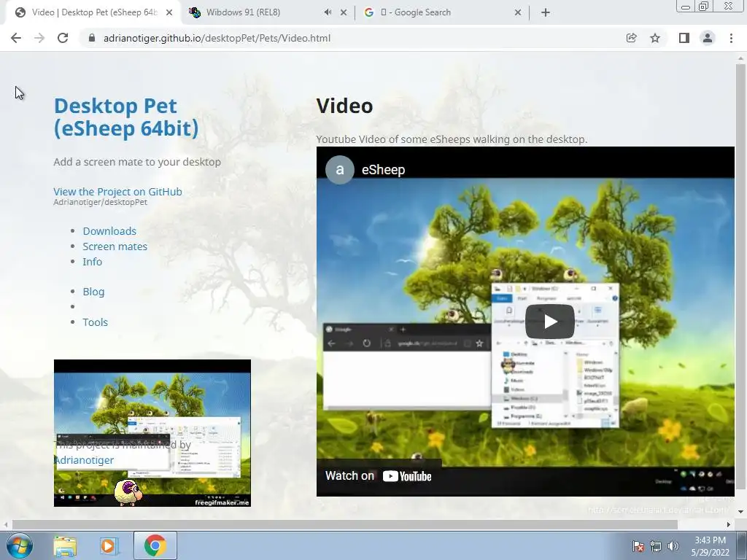Open the Screen mates link
The width and height of the screenshot is (747, 560).
(115, 246)
